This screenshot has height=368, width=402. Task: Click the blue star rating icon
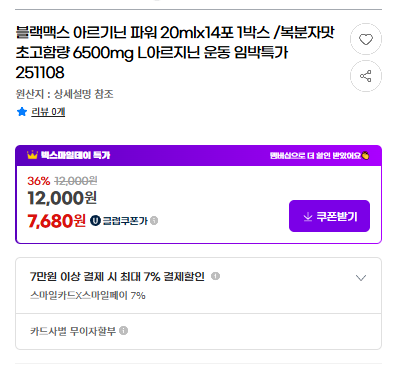(22, 112)
